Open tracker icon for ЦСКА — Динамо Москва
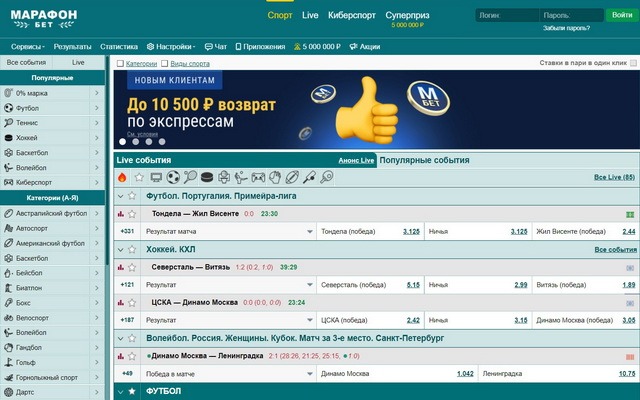The width and height of the screenshot is (640, 400). (630, 303)
